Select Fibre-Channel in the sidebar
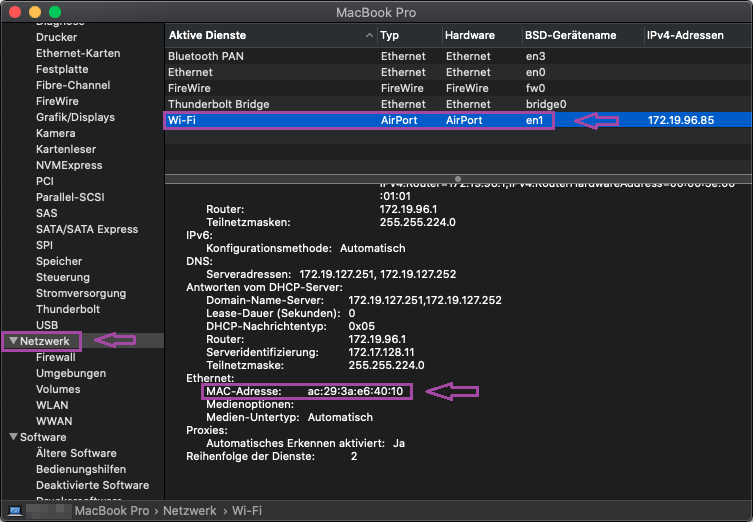 point(73,85)
